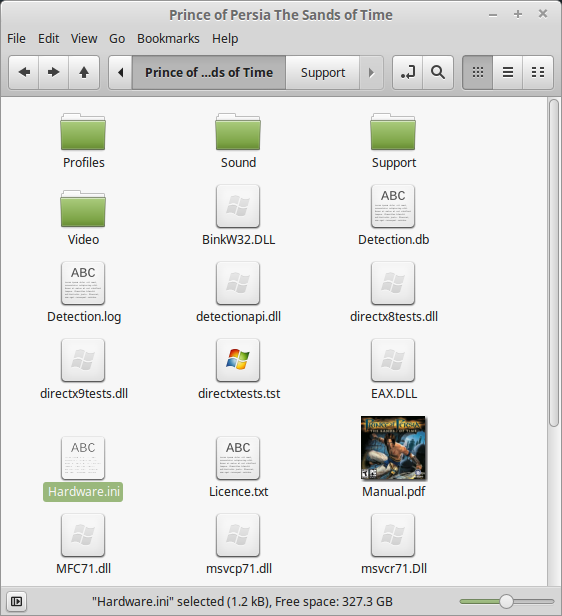Screen dimensions: 562x616
Task: Select the Detection.db file icon
Action: click(393, 206)
